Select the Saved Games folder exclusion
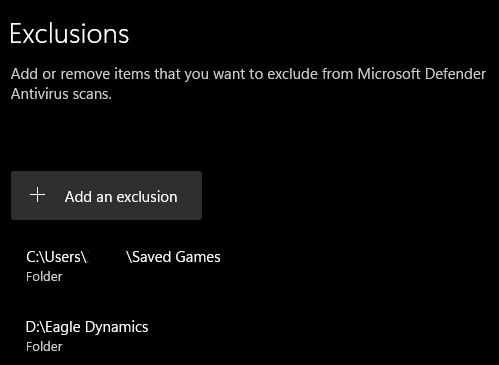499x365 pixels. [x=123, y=266]
